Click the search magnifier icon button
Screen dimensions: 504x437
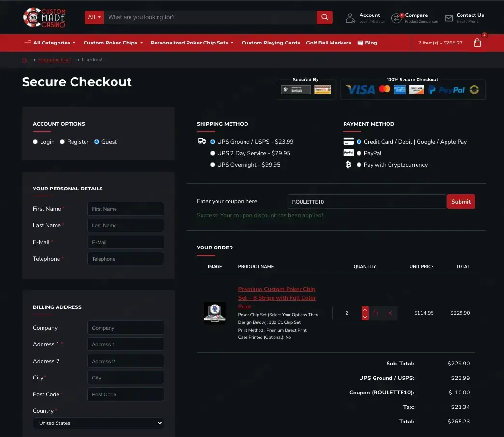tap(324, 17)
